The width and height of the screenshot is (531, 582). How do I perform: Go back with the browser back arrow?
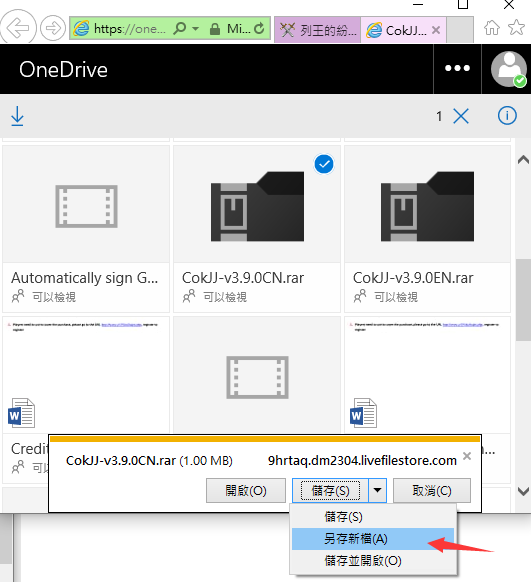pos(18,27)
